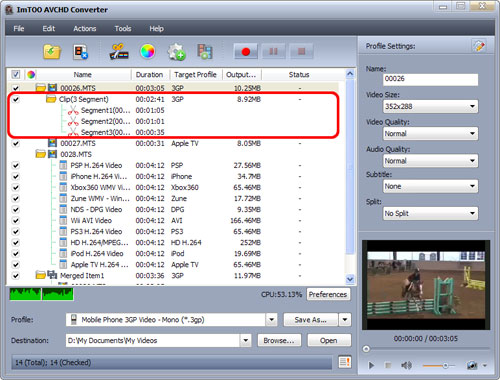Open the Edit menu
The width and height of the screenshot is (500, 380).
pos(49,29)
